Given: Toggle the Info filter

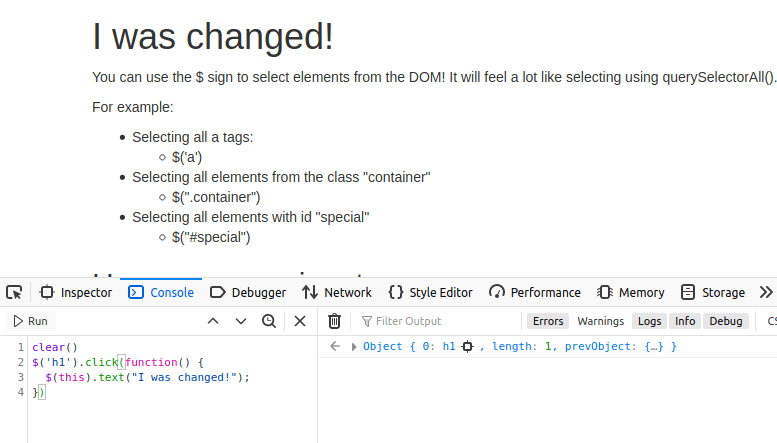Looking at the screenshot, I should tap(685, 321).
